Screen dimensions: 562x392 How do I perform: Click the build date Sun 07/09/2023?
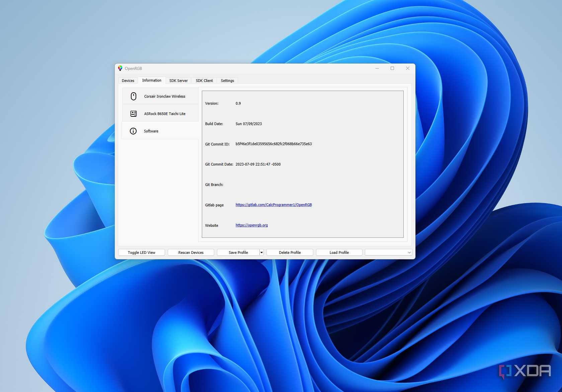click(249, 124)
